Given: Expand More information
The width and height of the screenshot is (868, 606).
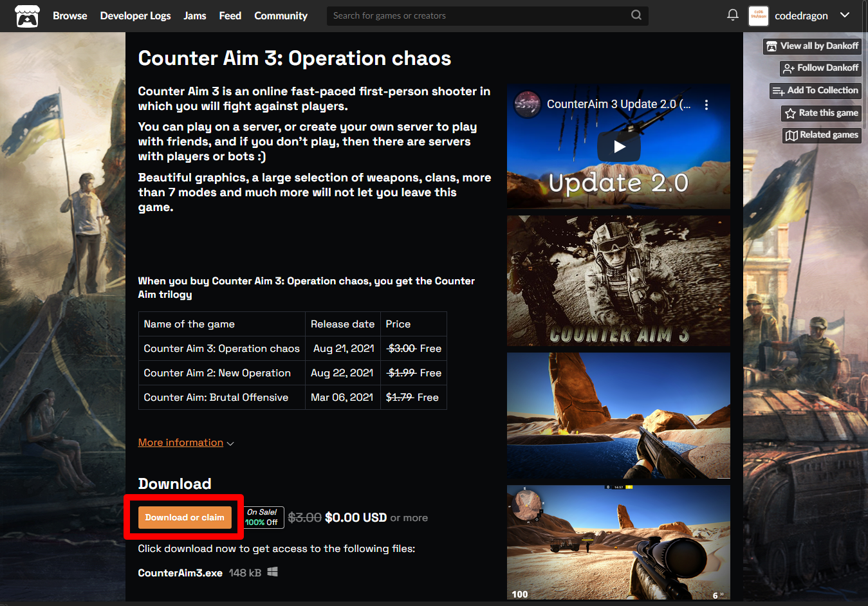Looking at the screenshot, I should (186, 443).
